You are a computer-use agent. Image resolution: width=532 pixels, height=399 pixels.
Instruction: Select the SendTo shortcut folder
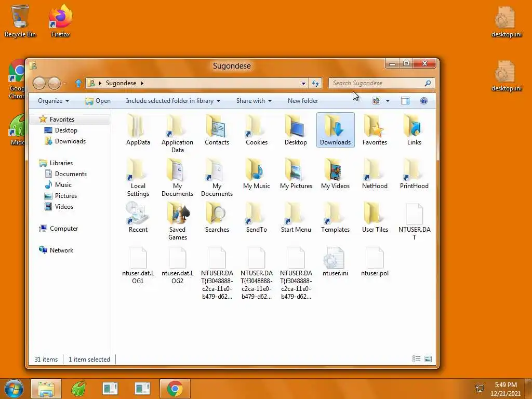(257, 217)
